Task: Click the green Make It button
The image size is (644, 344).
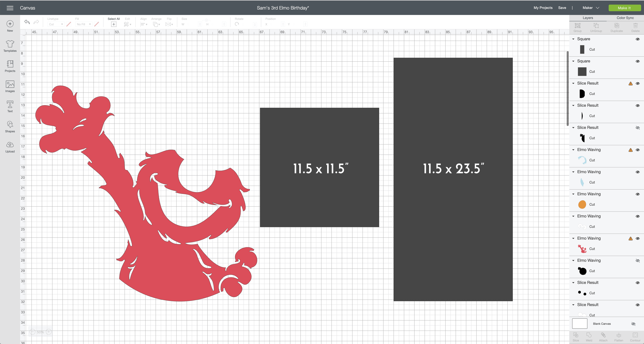Action: (x=624, y=8)
